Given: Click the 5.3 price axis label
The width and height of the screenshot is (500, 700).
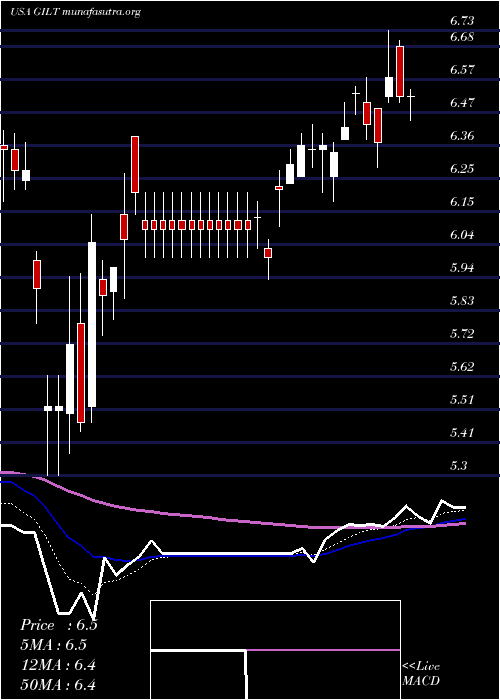Looking at the screenshot, I should pyautogui.click(x=459, y=466).
